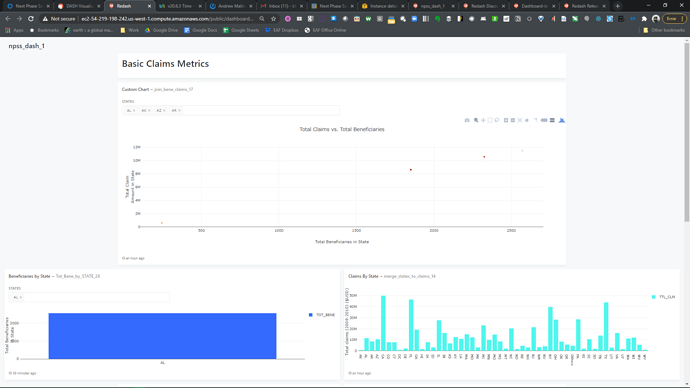The height and width of the screenshot is (388, 690).
Task: Toggle the TTL_CLM legend series visibility
Action: (x=664, y=297)
